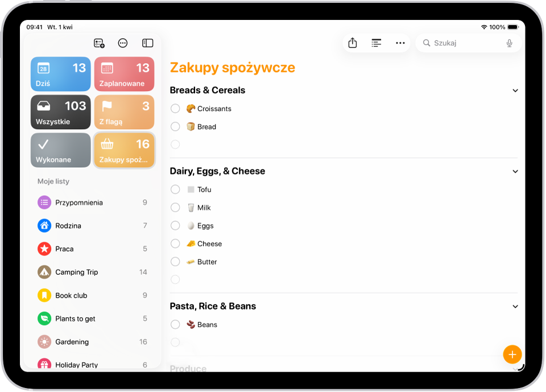Collapse Dairy, Eggs, & Cheese section
Screen dimensions: 546x392
515,171
